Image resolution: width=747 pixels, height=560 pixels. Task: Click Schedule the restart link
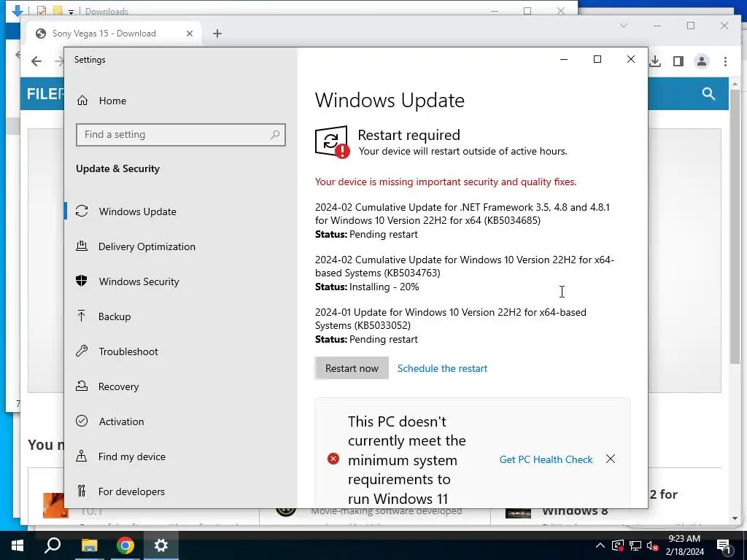[442, 368]
